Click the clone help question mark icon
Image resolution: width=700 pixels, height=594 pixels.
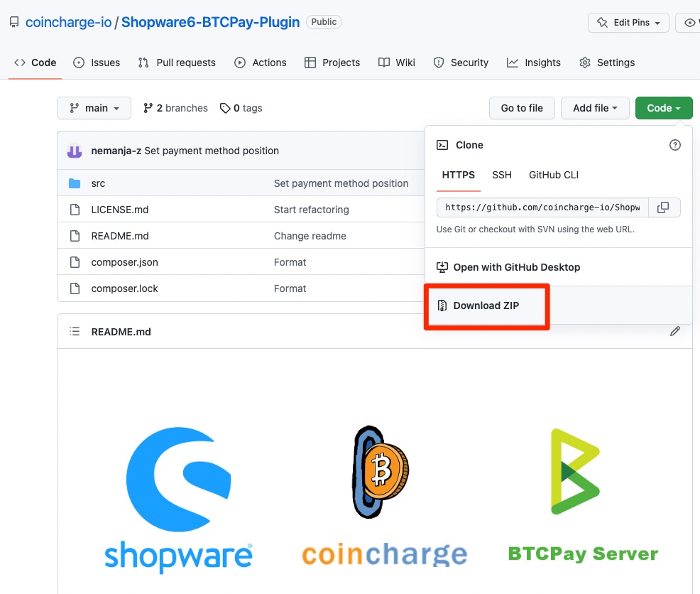(x=675, y=145)
